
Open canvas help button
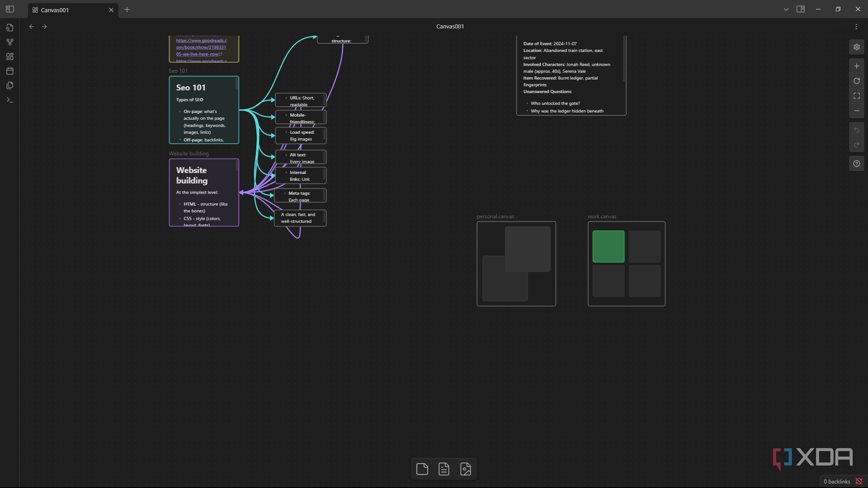(x=856, y=164)
